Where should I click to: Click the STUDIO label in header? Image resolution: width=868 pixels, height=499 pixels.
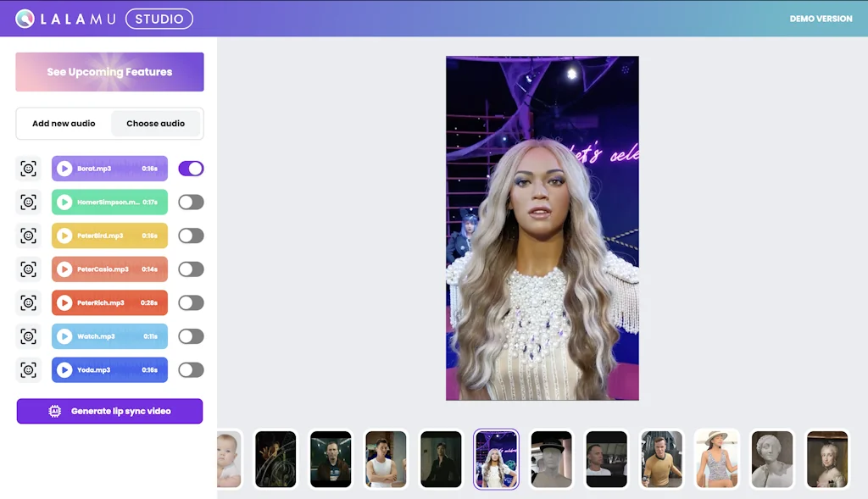[159, 19]
